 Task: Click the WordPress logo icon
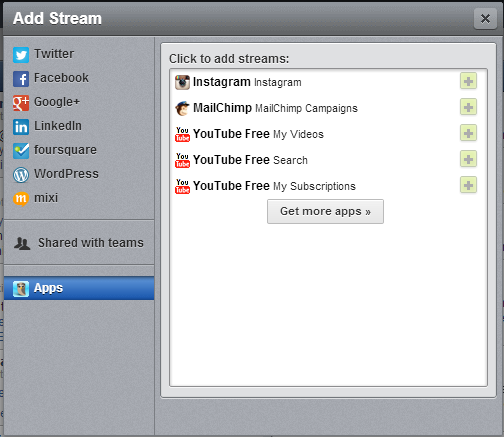(x=21, y=175)
